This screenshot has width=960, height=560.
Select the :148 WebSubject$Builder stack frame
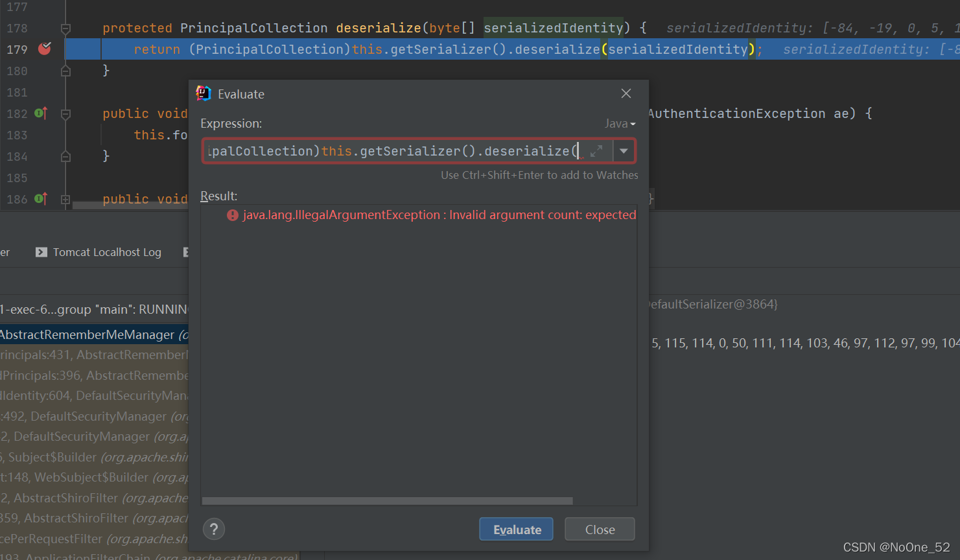point(94,477)
